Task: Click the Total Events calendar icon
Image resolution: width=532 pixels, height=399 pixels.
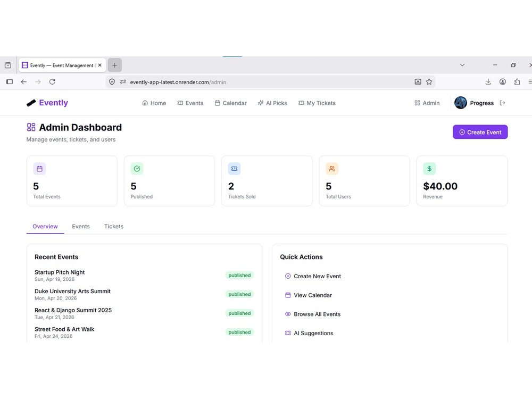Action: [x=39, y=169]
